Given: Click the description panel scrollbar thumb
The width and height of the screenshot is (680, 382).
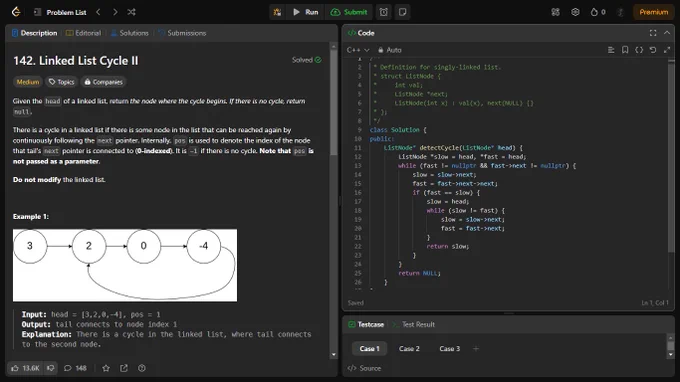Looking at the screenshot, I should pos(333,102).
